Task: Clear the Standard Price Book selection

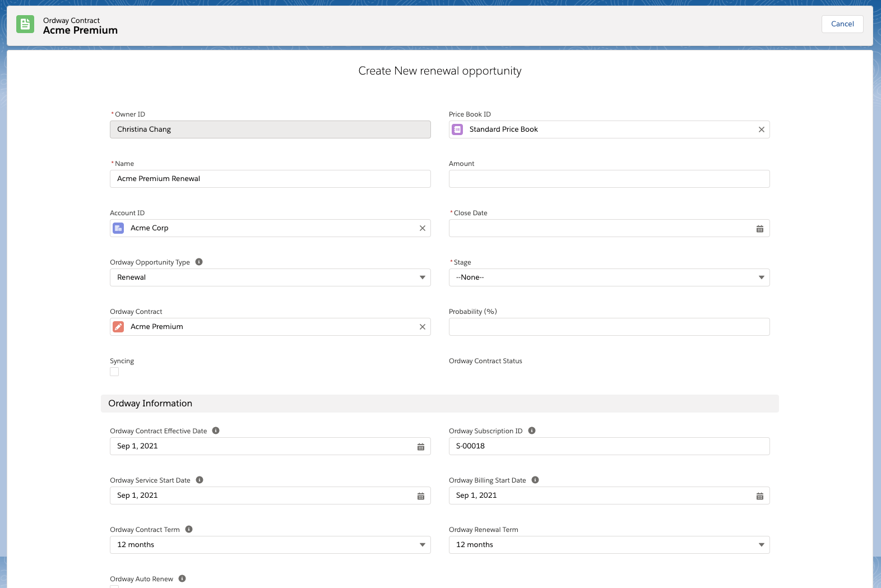Action: 761,129
